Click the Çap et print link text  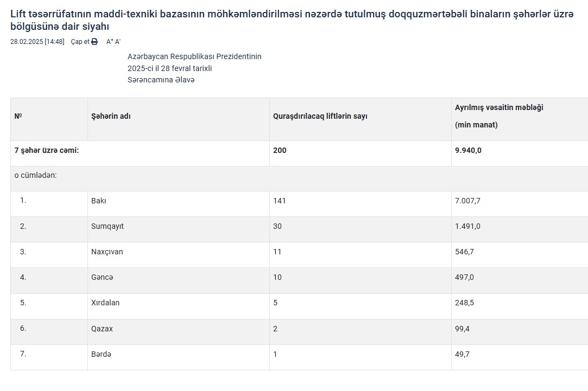pos(80,42)
